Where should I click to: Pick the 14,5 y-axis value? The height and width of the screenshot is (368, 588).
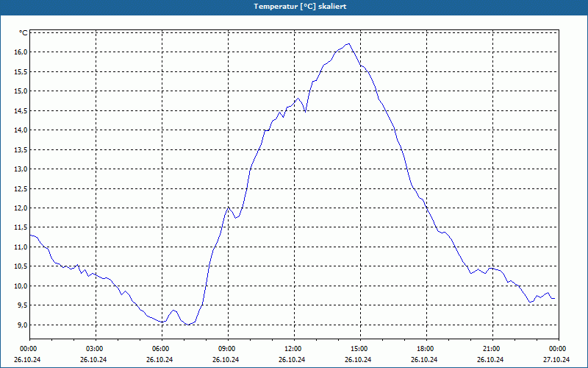tap(21, 111)
